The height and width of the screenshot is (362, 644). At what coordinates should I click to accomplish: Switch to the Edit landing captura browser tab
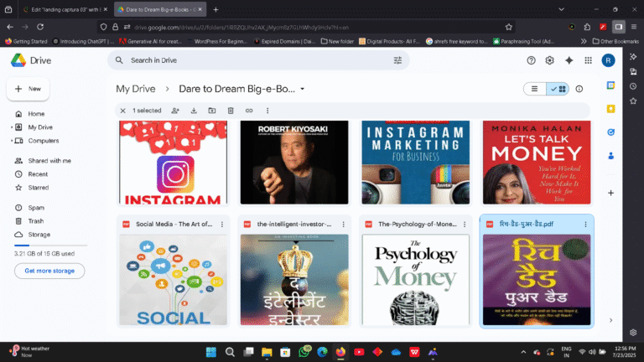pos(65,9)
